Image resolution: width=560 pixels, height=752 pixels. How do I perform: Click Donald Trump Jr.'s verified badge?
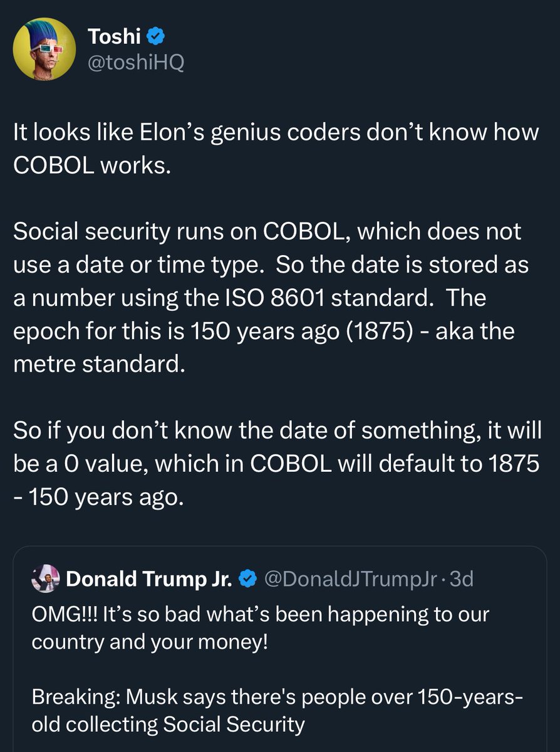pos(249,579)
